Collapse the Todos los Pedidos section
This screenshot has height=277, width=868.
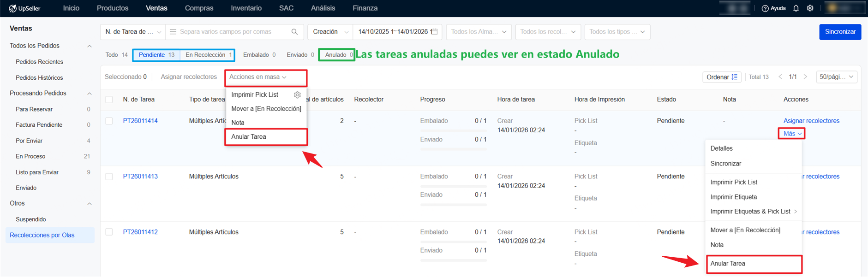[90, 46]
